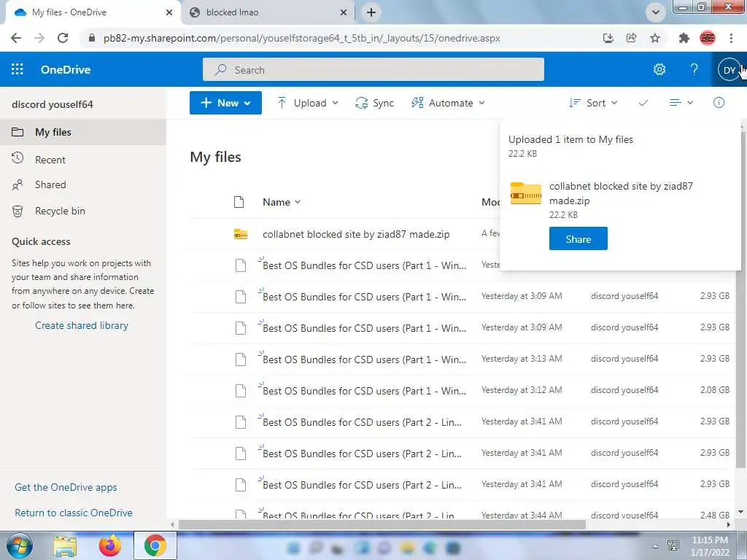Open collabnet blocked site by ziad87 made.zip
Screen dimensions: 747x560
point(356,234)
